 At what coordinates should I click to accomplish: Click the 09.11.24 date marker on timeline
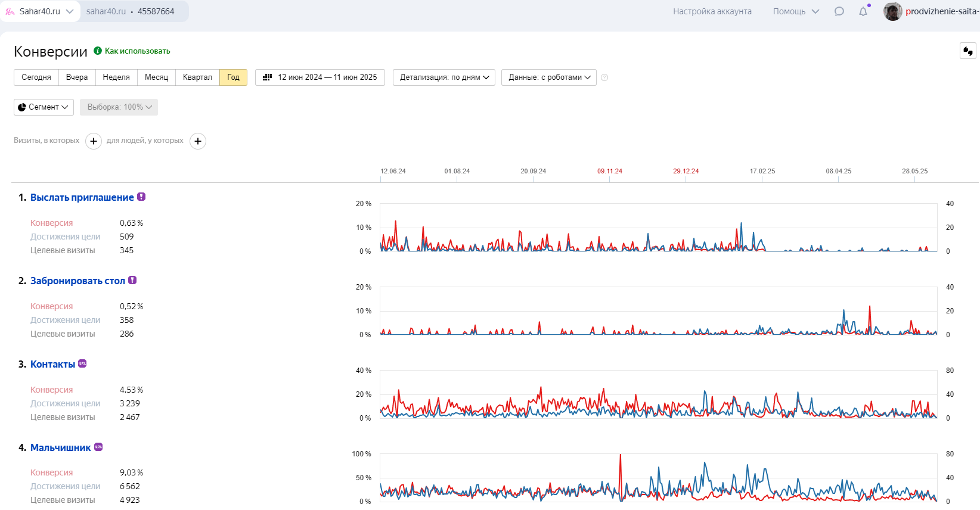pyautogui.click(x=609, y=172)
